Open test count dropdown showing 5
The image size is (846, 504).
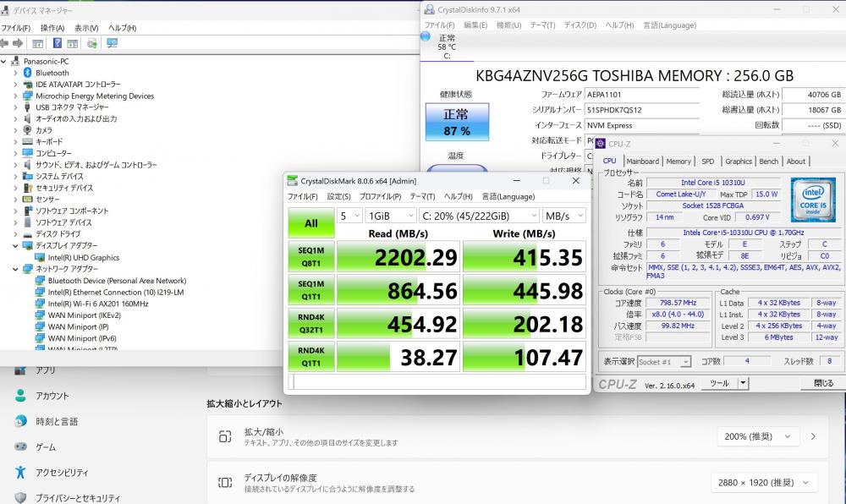click(x=349, y=216)
